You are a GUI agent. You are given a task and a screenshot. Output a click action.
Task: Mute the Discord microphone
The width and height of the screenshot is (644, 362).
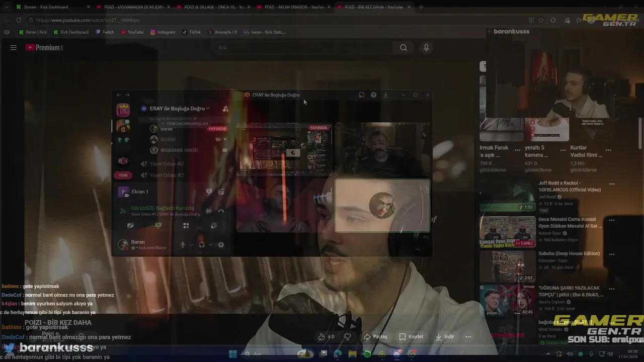click(x=183, y=245)
